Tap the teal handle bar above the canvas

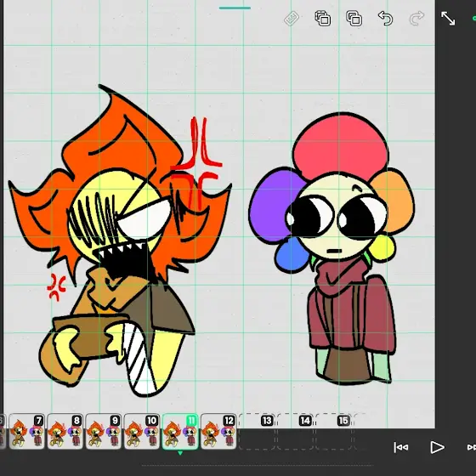coord(235,8)
